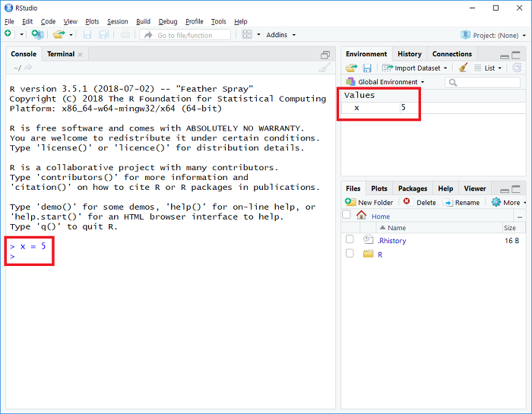Switch to the Plots tab
This screenshot has height=414, width=532.
pyautogui.click(x=379, y=188)
